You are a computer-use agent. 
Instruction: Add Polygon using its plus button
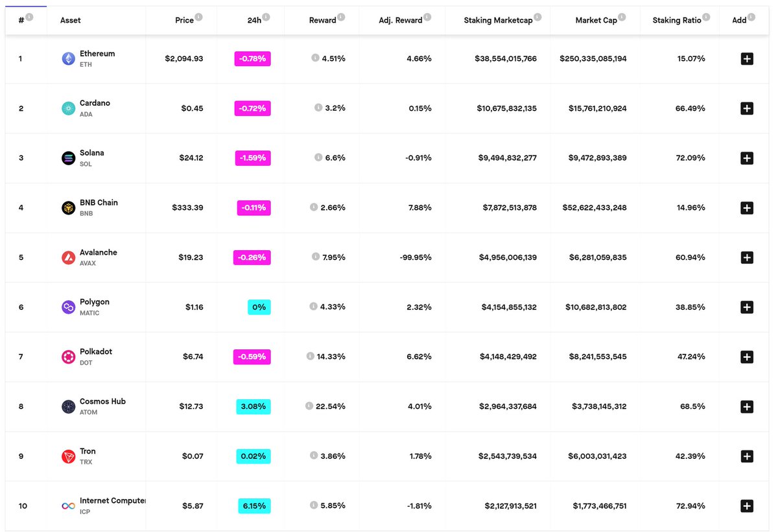coord(747,306)
